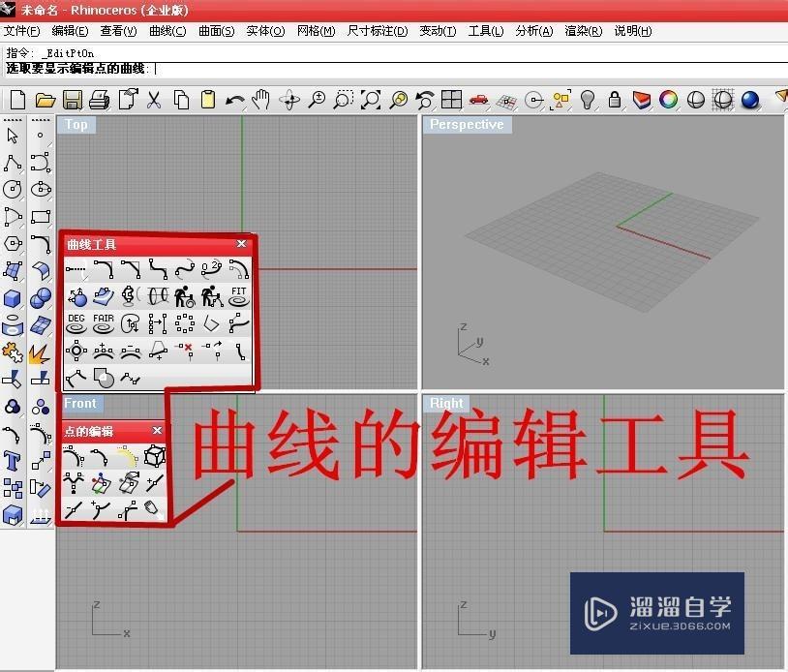The width and height of the screenshot is (788, 672).
Task: Click the Perspective viewport title
Action: pyautogui.click(x=467, y=125)
